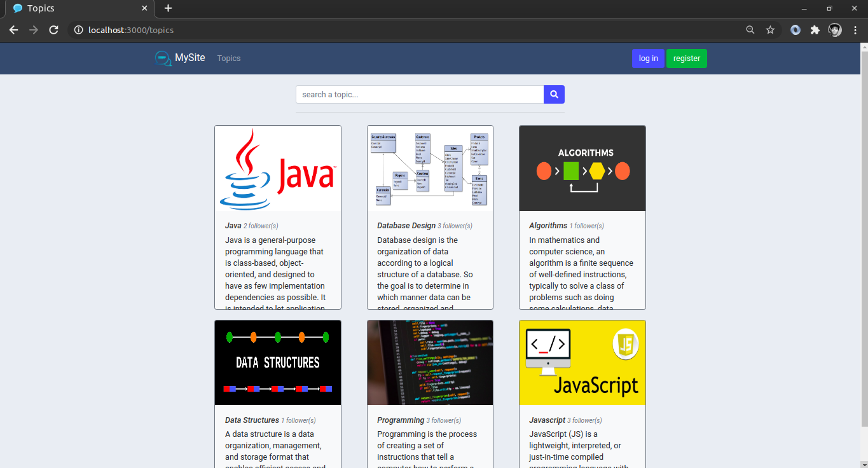Click the page vertical scrollbar thumb

[x=863, y=238]
